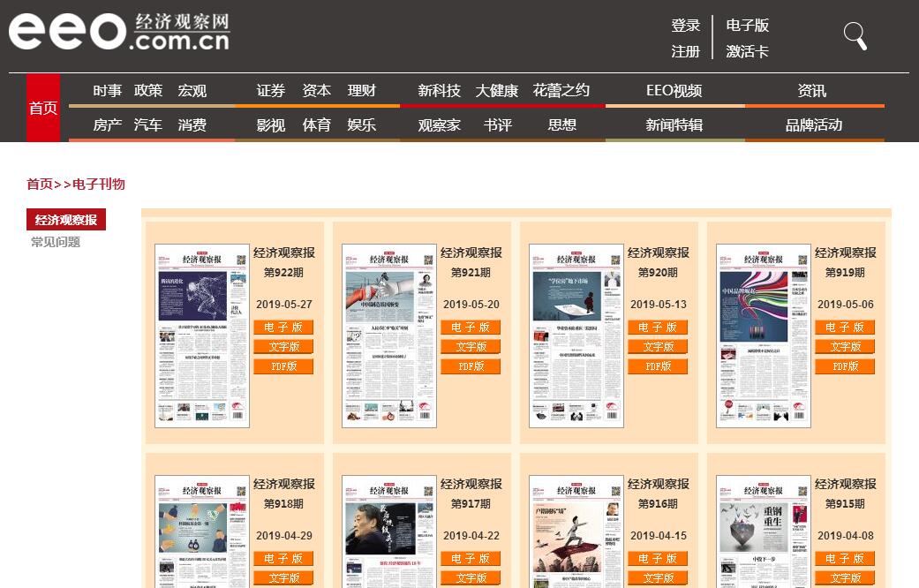Click the 登录 login link
Viewport: 919px width, 588px height.
(685, 26)
